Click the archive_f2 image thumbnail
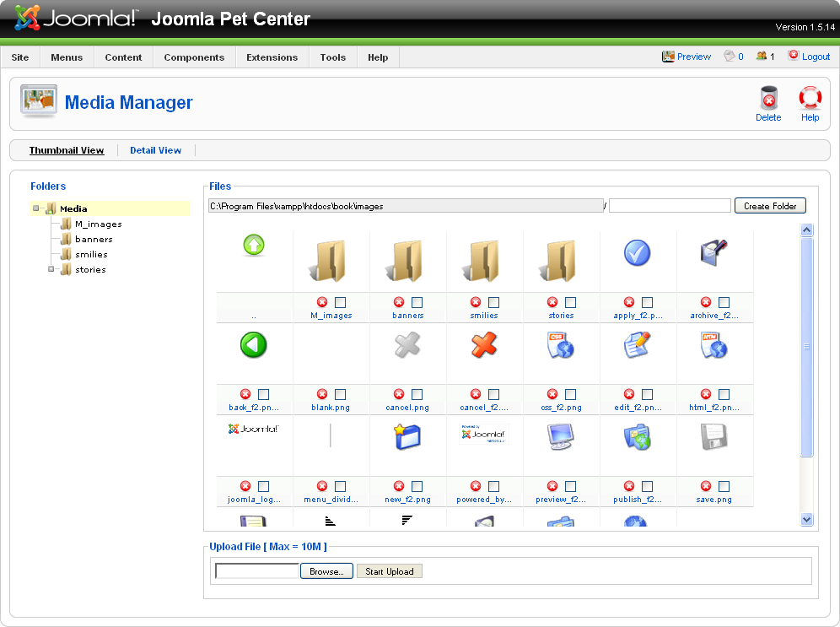This screenshot has height=627, width=840. [713, 252]
